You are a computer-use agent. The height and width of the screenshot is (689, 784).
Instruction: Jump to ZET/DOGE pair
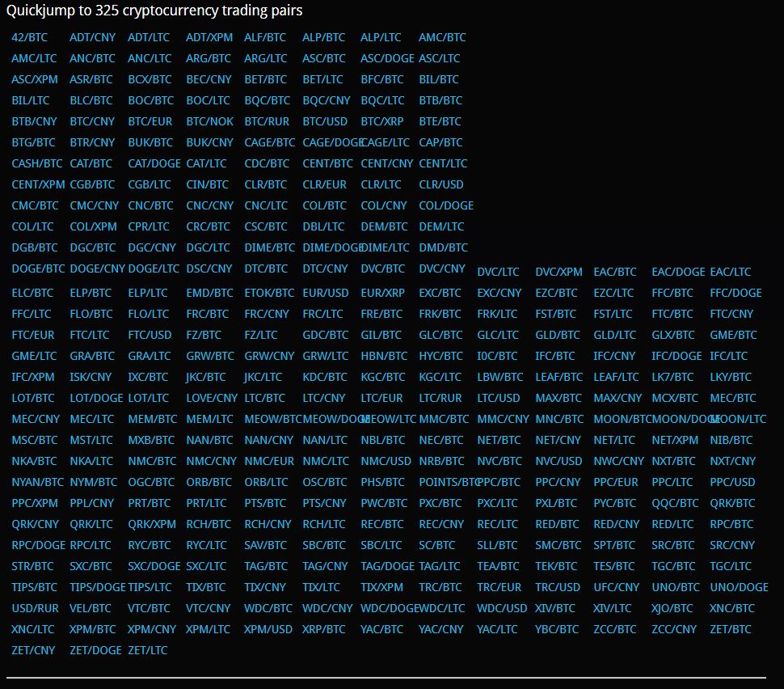(x=95, y=650)
